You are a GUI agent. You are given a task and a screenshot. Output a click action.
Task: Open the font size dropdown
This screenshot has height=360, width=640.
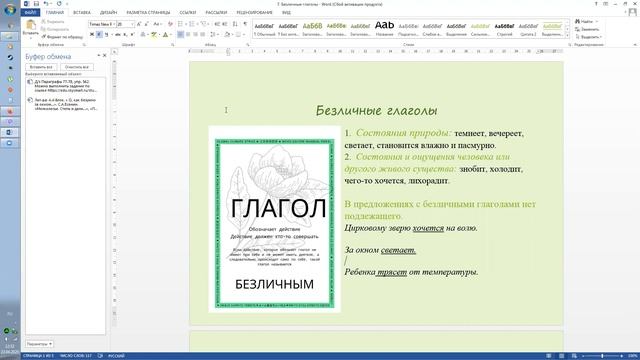click(x=132, y=24)
